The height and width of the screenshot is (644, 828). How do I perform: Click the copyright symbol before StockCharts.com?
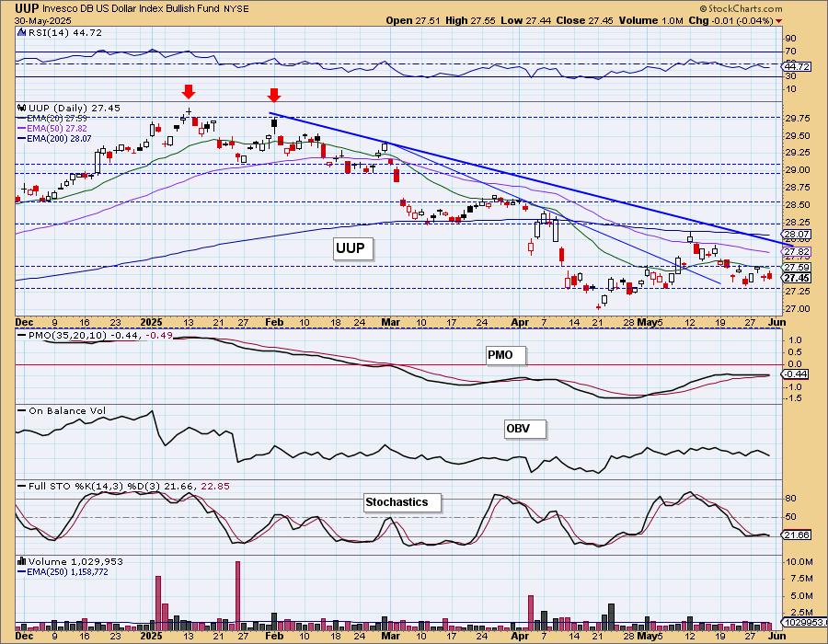tap(704, 8)
